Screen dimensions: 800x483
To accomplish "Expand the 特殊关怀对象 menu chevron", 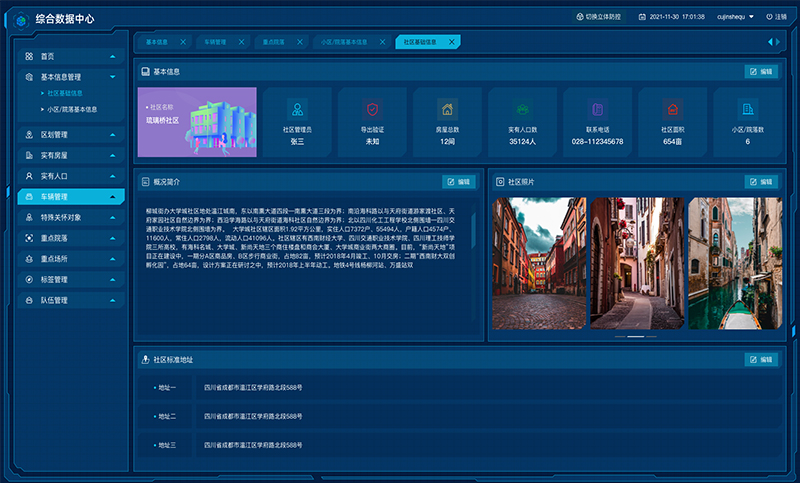I will coord(113,218).
